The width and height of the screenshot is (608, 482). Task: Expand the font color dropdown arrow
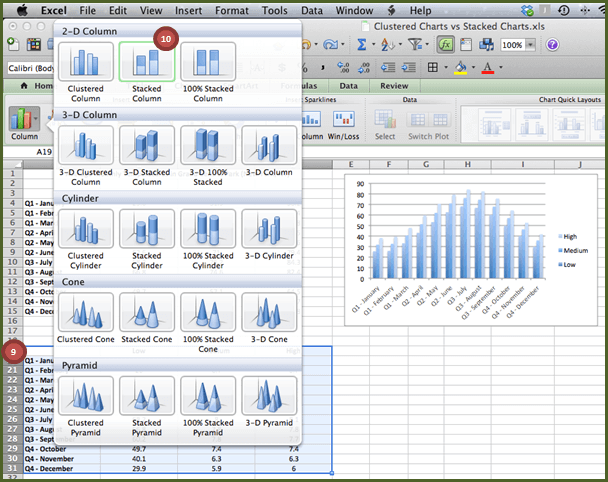tap(501, 67)
